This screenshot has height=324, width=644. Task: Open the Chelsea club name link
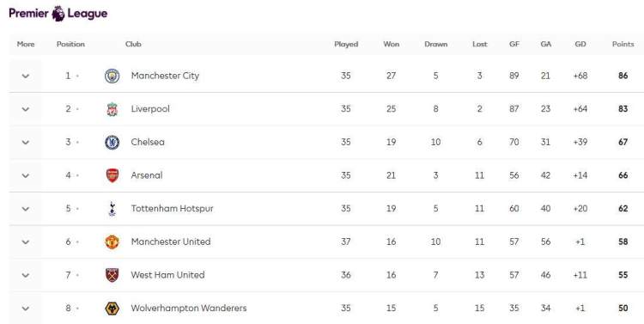(148, 142)
